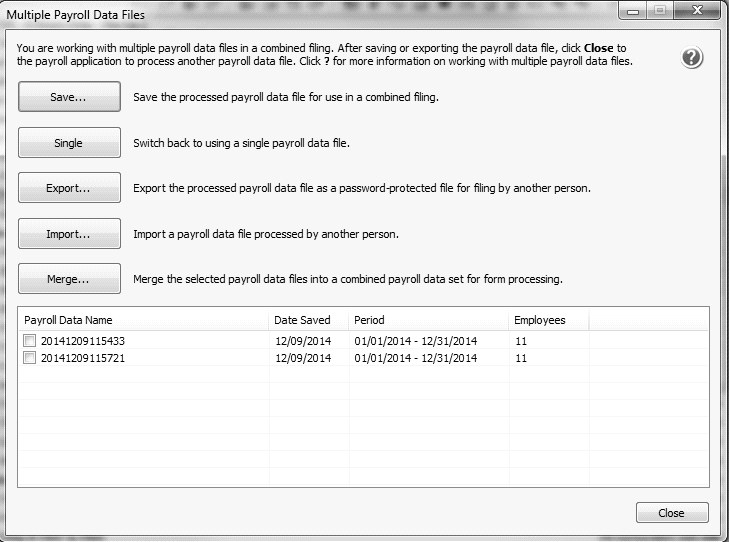
Task: Sort by Payroll Data Name column header
Action: tap(143, 320)
